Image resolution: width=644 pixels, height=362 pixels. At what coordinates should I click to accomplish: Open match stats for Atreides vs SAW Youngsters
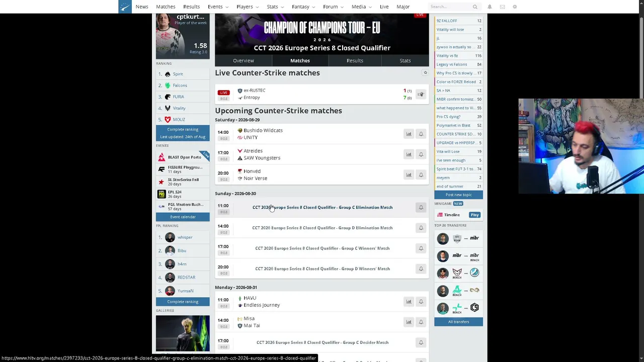pos(409,154)
